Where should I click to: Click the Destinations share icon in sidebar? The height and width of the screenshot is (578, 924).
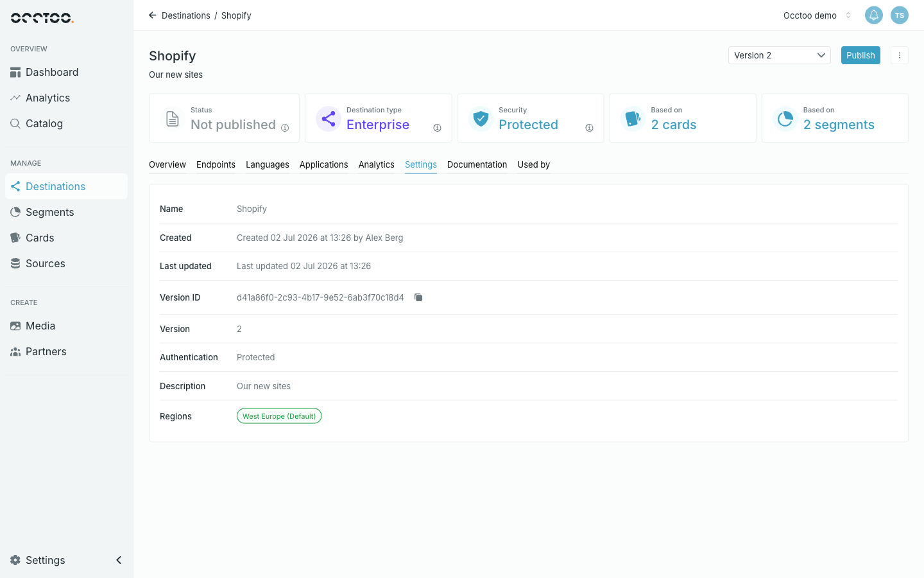[x=15, y=187]
